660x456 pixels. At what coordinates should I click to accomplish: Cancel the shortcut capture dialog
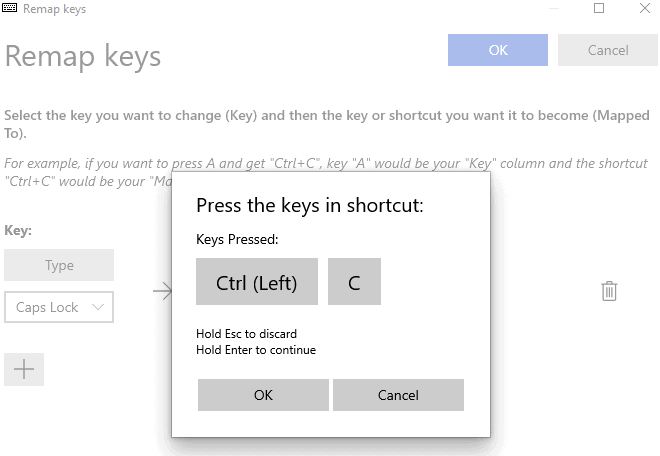click(398, 395)
